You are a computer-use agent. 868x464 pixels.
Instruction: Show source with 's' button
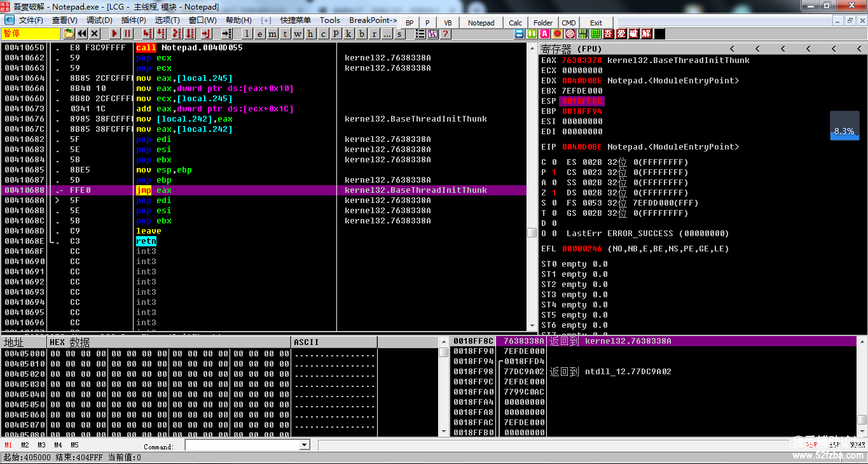pos(399,34)
